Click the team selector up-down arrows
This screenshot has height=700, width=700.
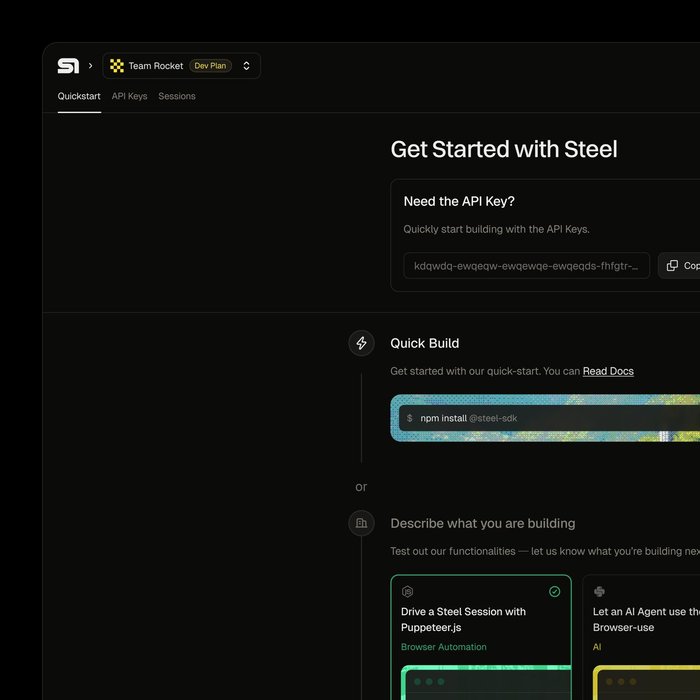pyautogui.click(x=246, y=66)
